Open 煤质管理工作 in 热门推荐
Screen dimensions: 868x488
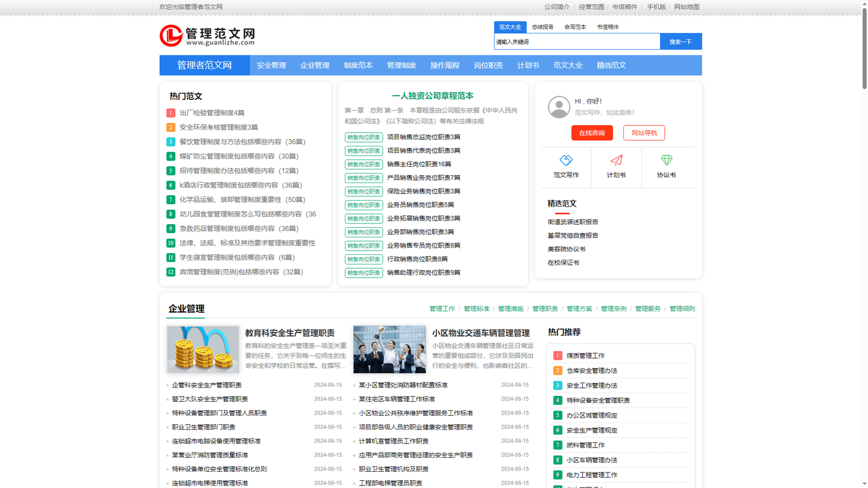(x=585, y=355)
